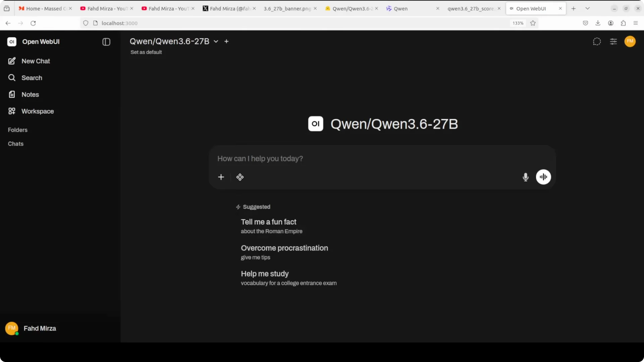Close the 'Qwen' browser tab

click(438, 8)
